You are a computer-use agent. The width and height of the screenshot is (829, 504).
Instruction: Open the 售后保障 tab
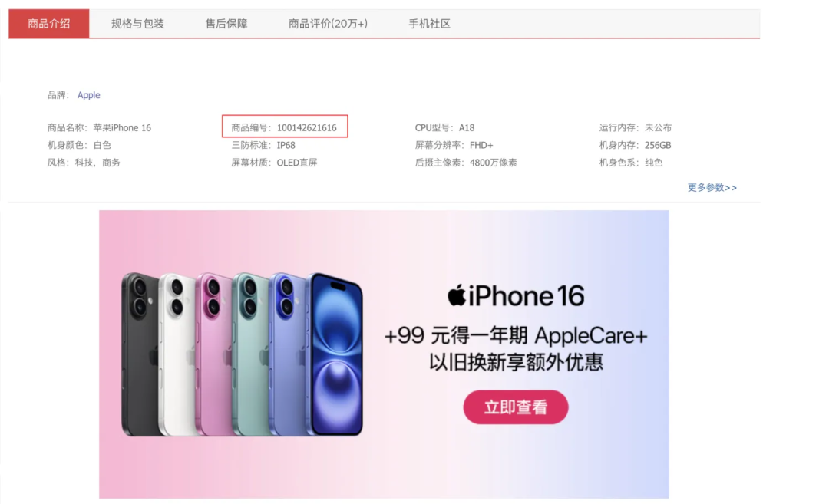226,24
